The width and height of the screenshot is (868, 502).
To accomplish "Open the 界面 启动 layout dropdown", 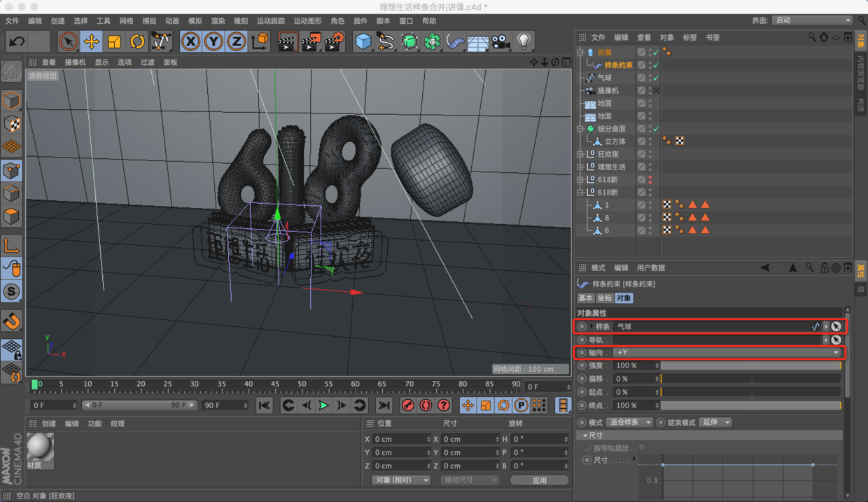I will pos(812,20).
